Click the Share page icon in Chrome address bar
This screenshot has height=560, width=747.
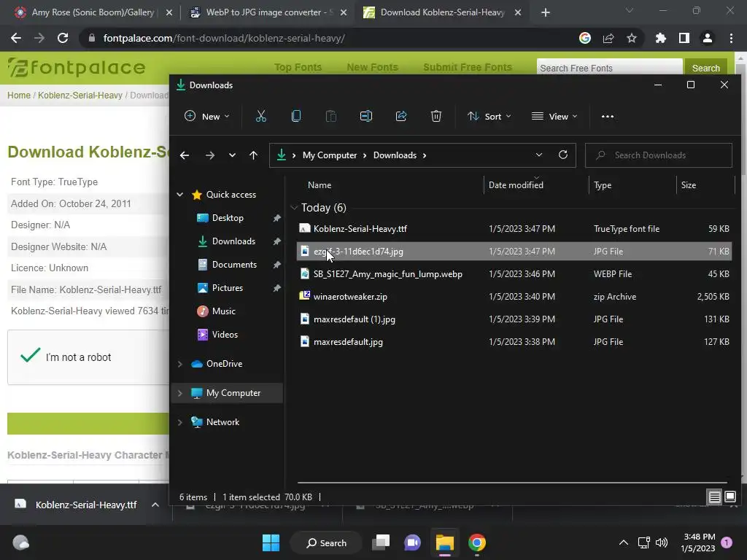pos(608,38)
